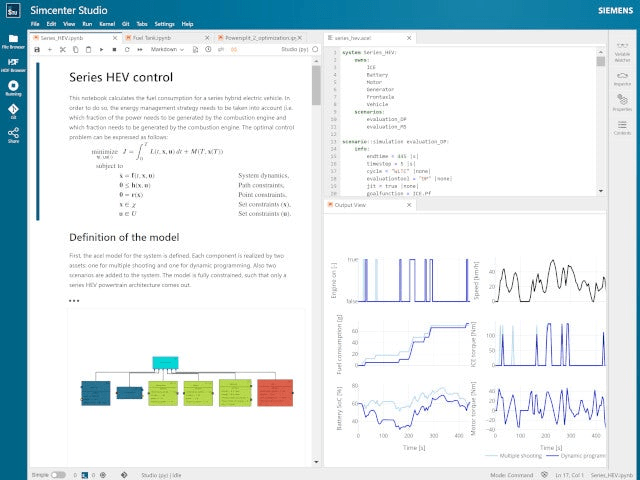Cut the selected cell using scissors icon
Image resolution: width=640 pixels, height=480 pixels.
point(62,49)
